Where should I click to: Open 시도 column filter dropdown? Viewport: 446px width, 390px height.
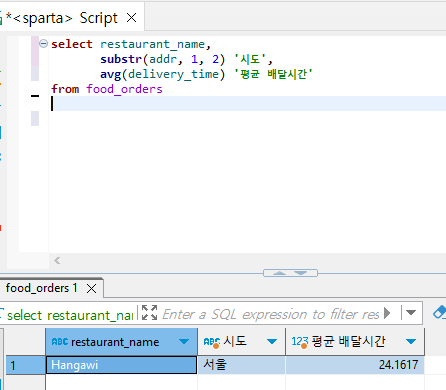(272, 341)
